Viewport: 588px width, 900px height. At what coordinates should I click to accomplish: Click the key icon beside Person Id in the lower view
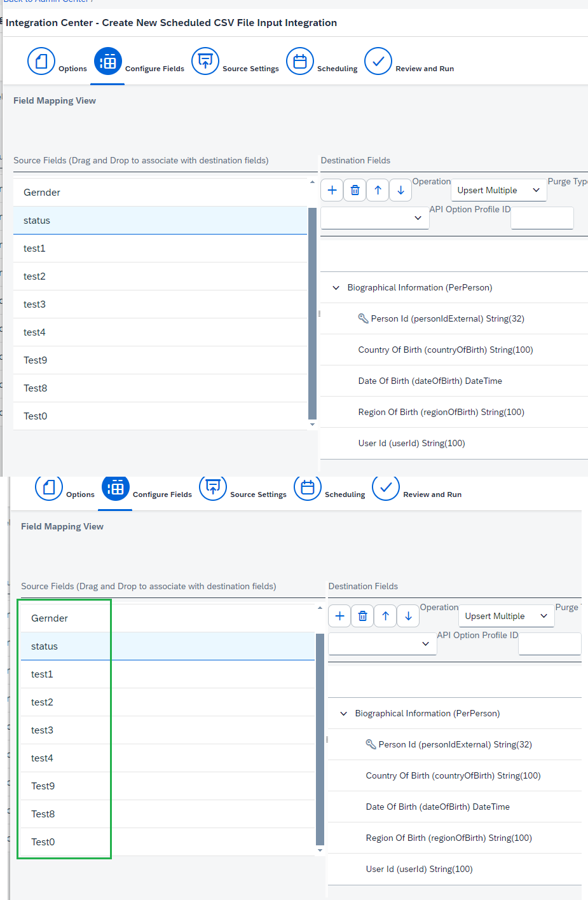click(x=371, y=744)
